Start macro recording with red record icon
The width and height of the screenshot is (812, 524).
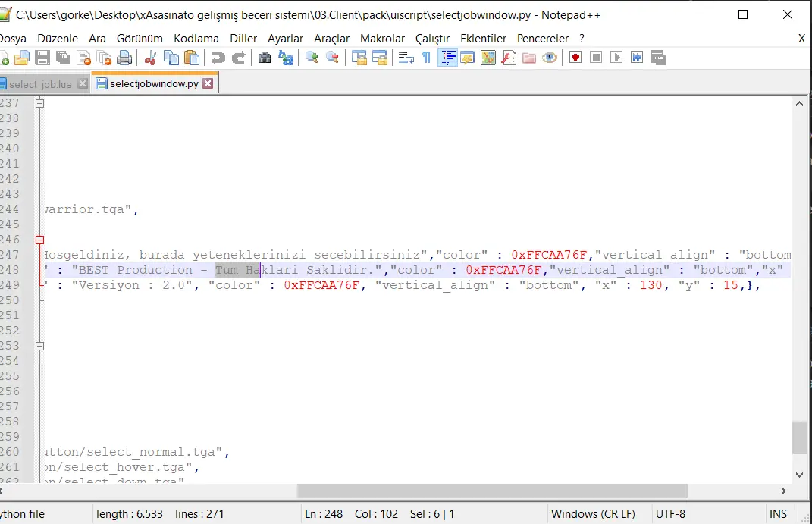point(575,58)
